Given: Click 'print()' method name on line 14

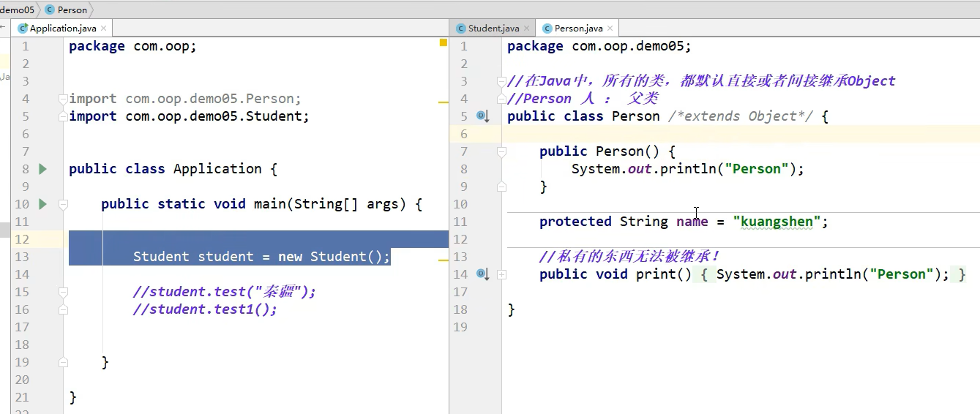Looking at the screenshot, I should [664, 274].
